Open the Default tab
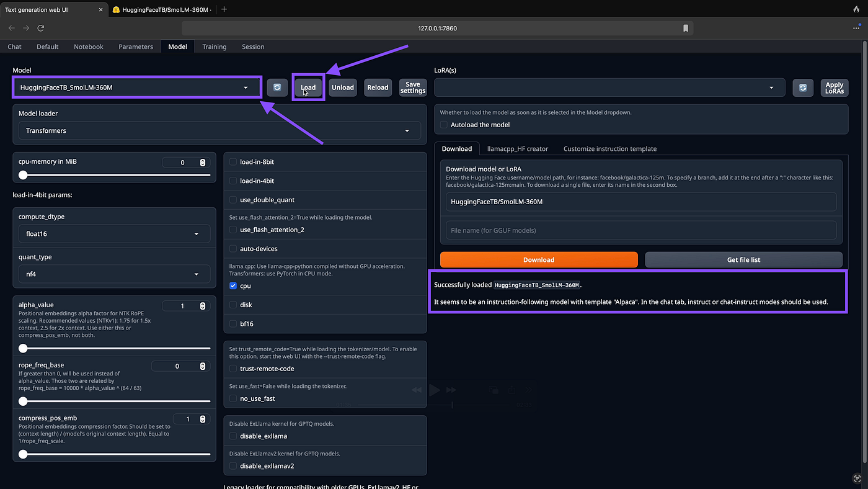Screen dimensions: 868x489 point(48,47)
